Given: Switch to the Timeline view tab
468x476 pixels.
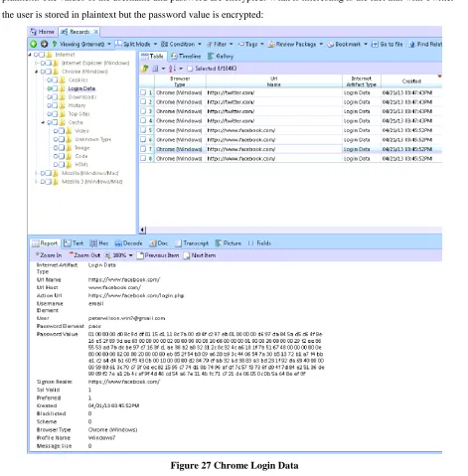Looking at the screenshot, I should (186, 57).
